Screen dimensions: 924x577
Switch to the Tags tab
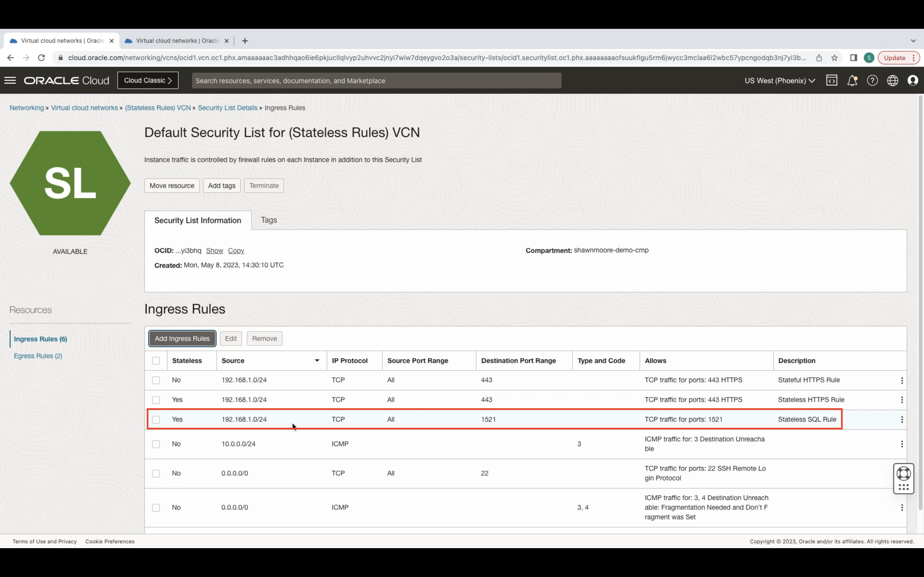point(269,220)
